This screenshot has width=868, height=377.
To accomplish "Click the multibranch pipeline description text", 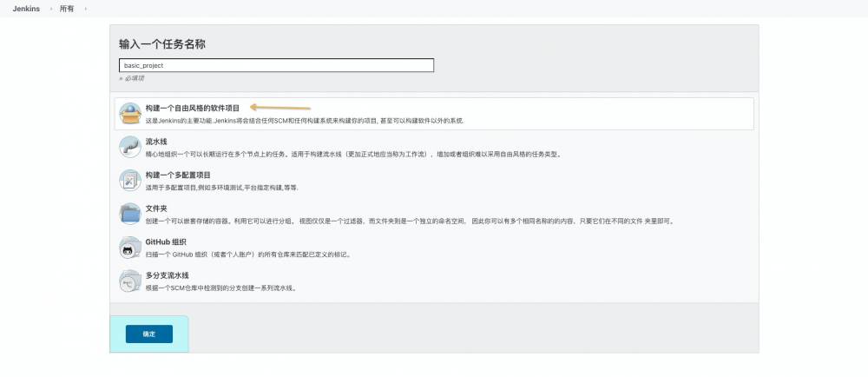I will [x=221, y=288].
